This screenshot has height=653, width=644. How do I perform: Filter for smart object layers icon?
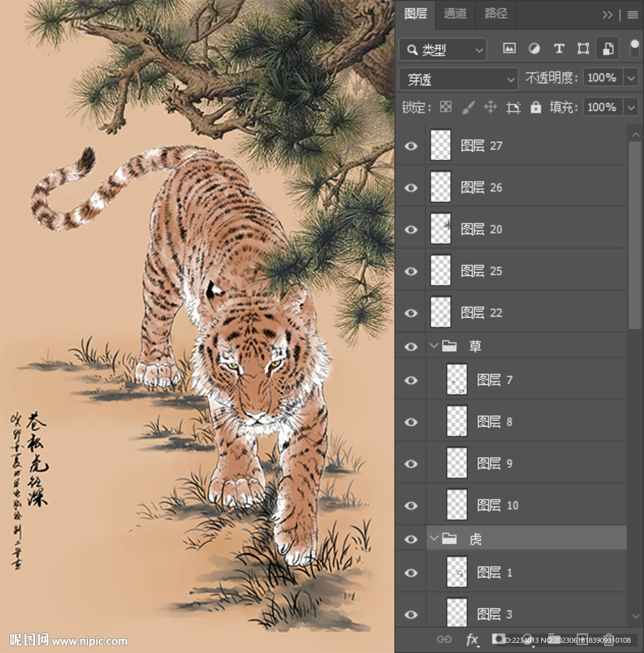pyautogui.click(x=608, y=48)
